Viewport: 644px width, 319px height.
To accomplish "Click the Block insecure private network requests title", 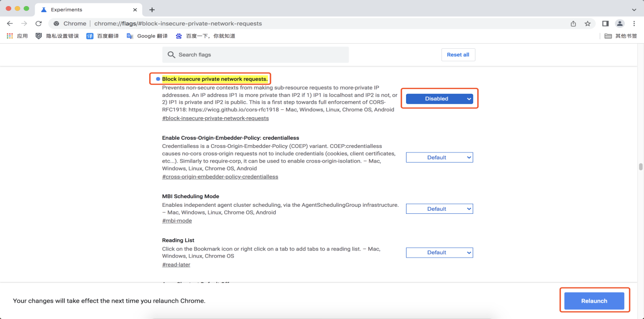I will (215, 79).
